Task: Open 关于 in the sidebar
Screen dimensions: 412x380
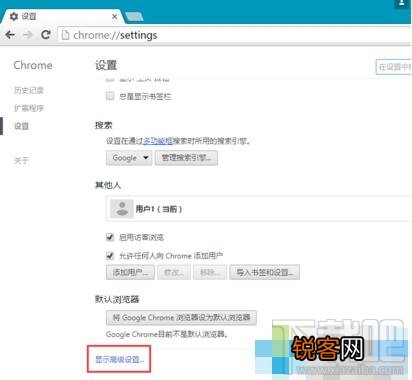Action: (21, 161)
